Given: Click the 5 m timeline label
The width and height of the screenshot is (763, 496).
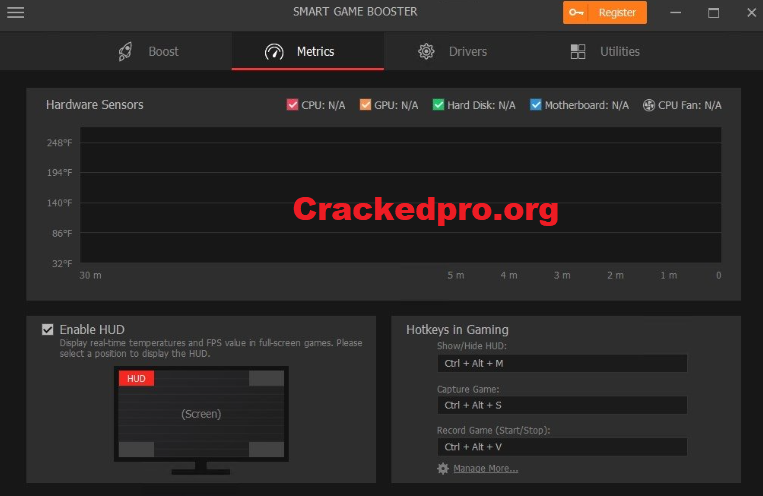Looking at the screenshot, I should coord(456,276).
